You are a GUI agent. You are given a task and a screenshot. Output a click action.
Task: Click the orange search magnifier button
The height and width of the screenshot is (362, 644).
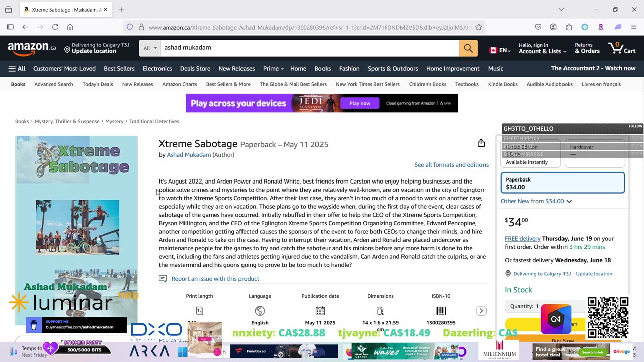tap(468, 48)
